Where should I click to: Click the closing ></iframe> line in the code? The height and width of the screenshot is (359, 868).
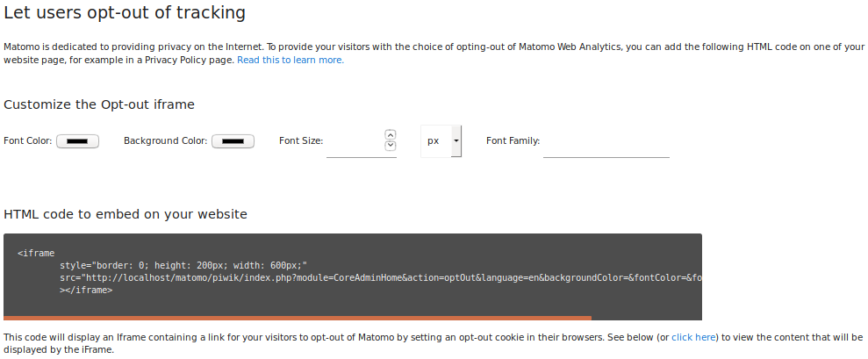coord(86,291)
